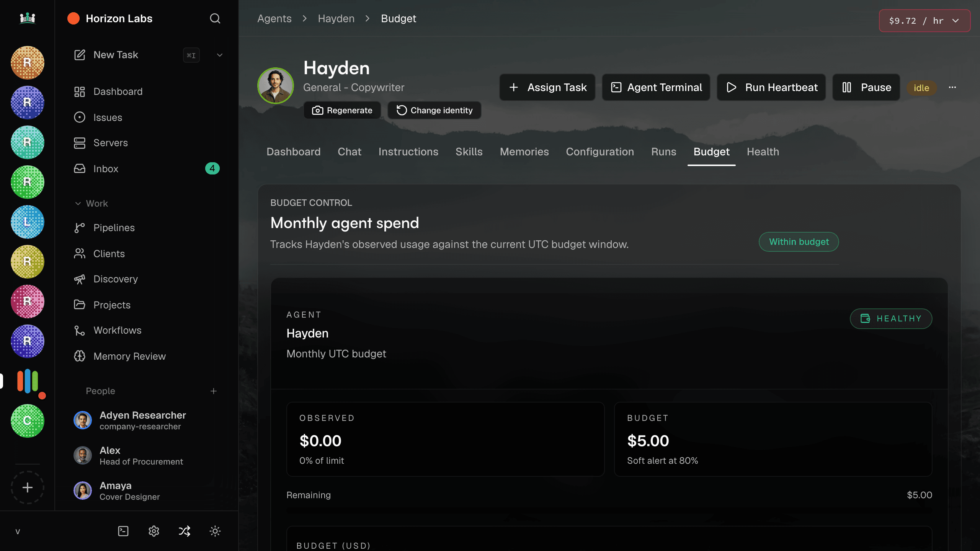This screenshot has height=551, width=980.
Task: Open the Memories tab
Action: click(524, 152)
